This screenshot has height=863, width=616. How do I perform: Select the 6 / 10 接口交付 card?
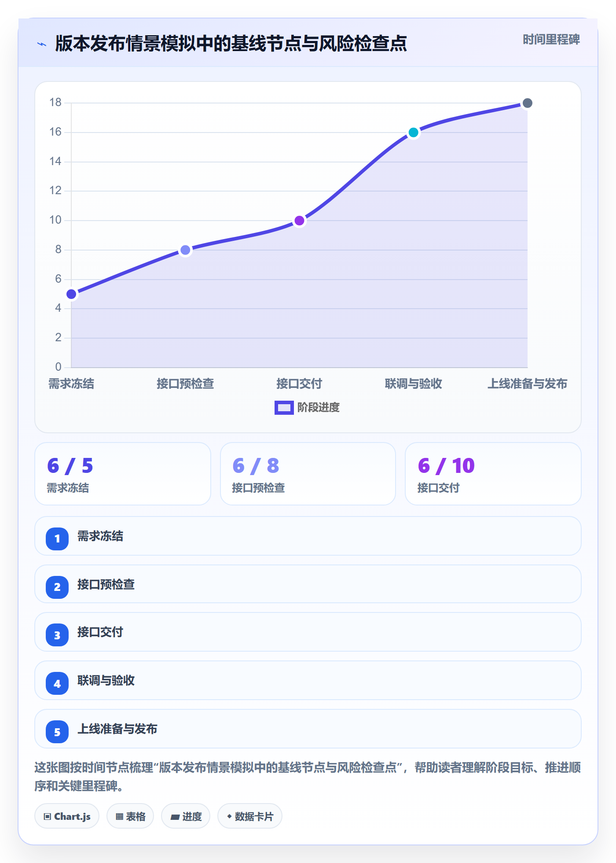493,474
